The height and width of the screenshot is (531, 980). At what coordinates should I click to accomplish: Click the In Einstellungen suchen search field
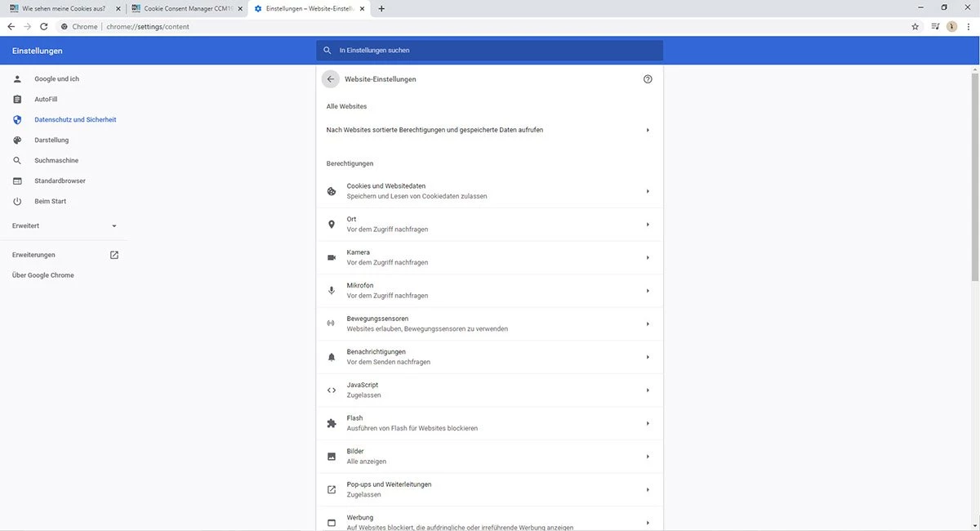point(490,51)
